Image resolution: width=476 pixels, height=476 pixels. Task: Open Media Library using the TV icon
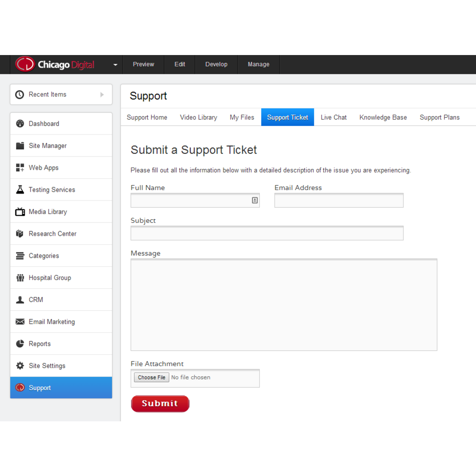tap(20, 212)
